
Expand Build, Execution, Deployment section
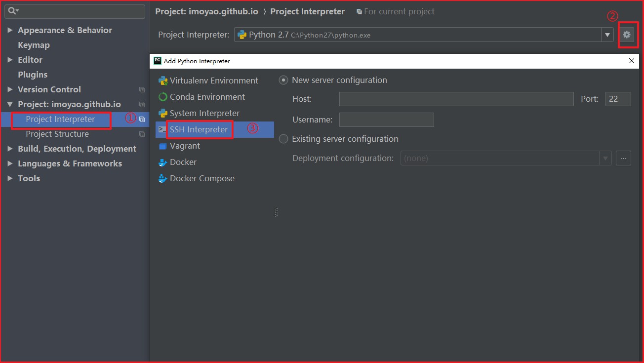10,149
